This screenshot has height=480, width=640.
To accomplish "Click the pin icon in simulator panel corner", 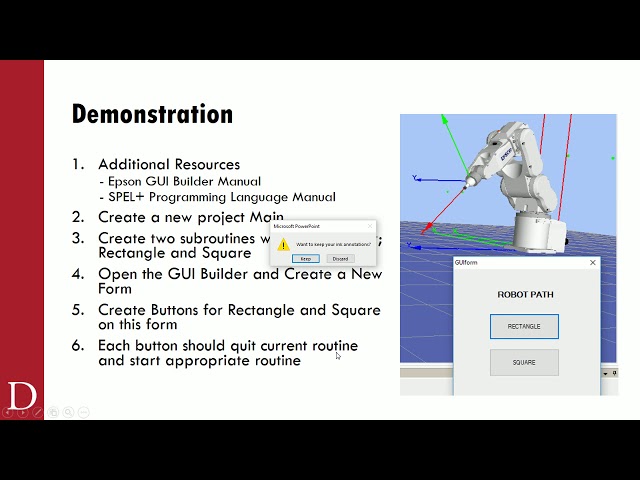I will pos(614,373).
